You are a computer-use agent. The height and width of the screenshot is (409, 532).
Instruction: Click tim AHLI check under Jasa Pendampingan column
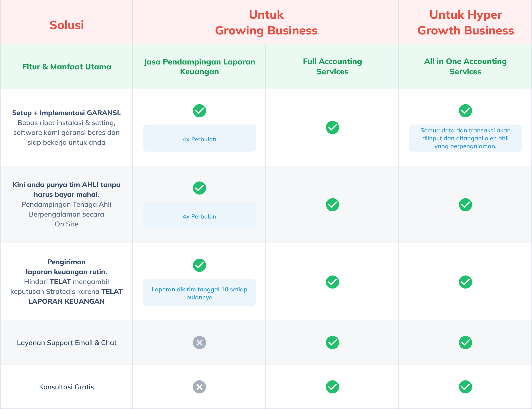tap(199, 188)
